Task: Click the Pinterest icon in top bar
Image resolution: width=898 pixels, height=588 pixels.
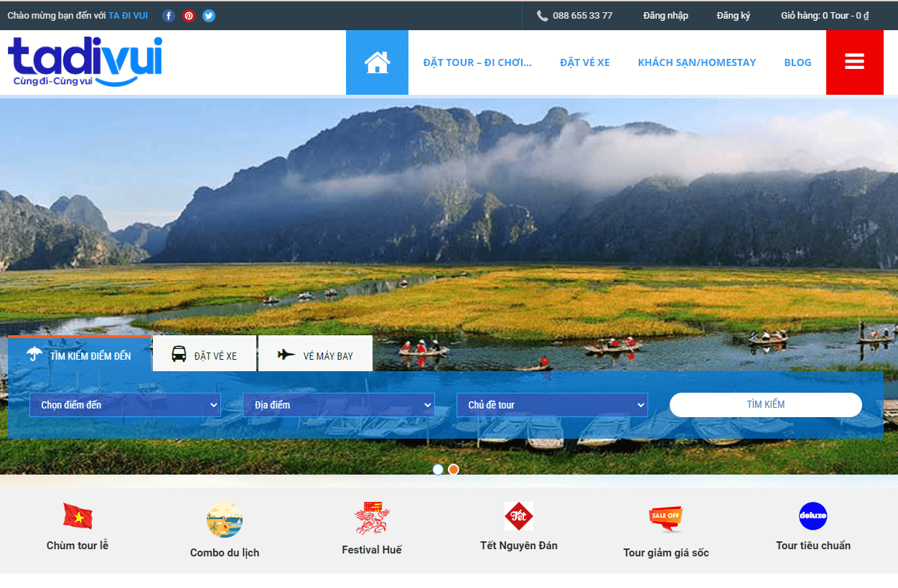Action: (x=189, y=15)
